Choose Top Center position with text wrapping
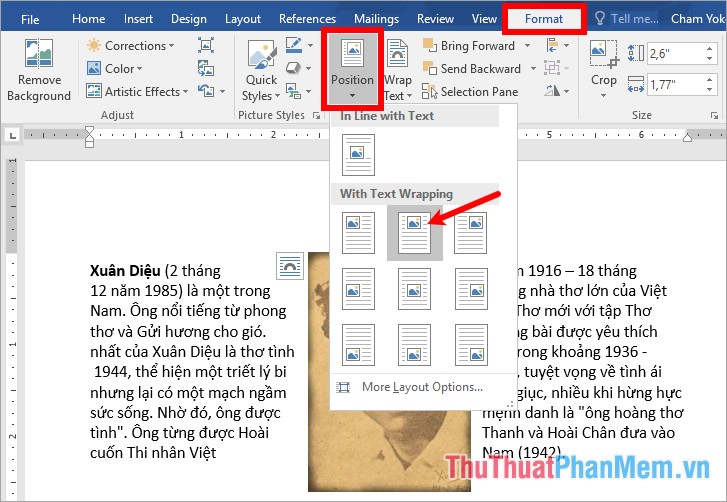The height and width of the screenshot is (502, 727). (x=415, y=233)
